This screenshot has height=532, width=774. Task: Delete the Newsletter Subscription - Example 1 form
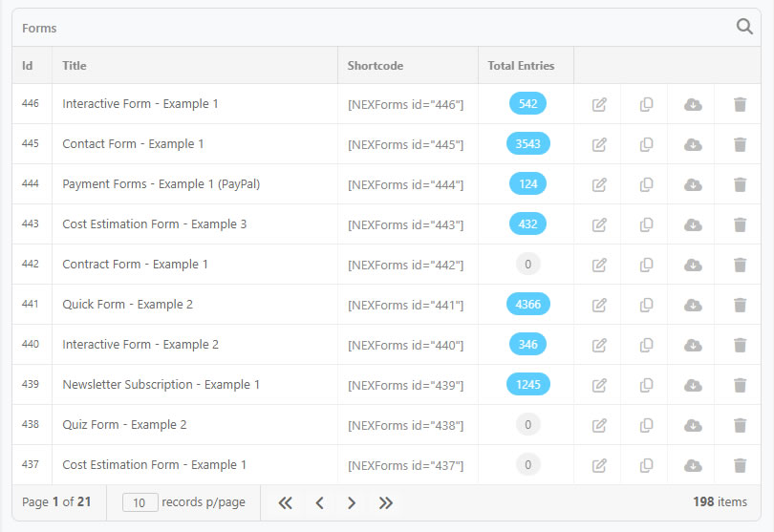(740, 385)
